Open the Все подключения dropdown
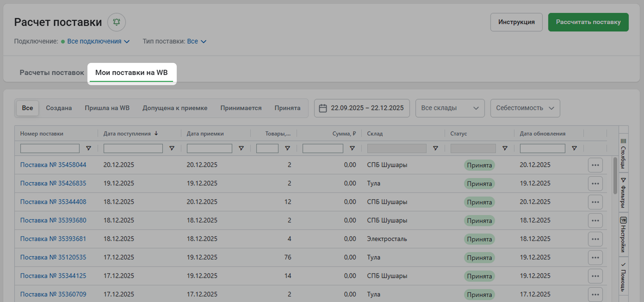 coord(98,41)
